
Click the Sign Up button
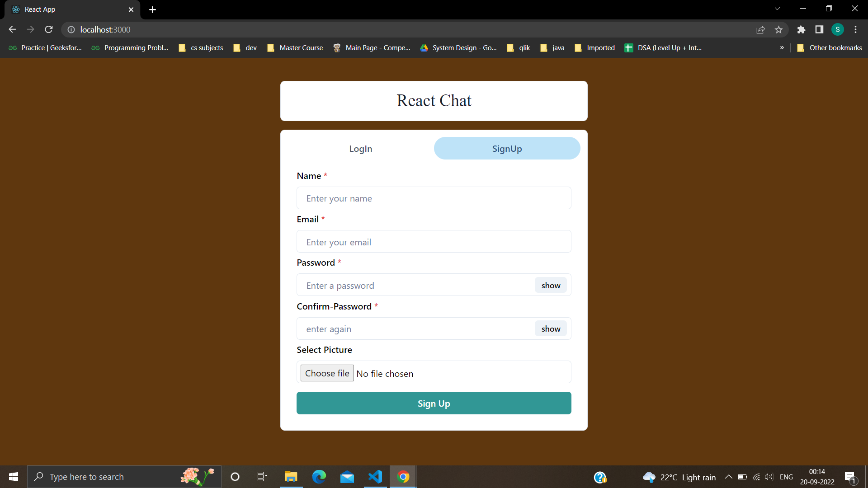(x=434, y=403)
